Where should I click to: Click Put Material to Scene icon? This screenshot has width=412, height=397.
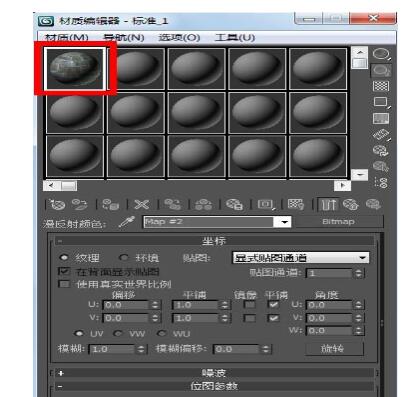[x=79, y=204]
